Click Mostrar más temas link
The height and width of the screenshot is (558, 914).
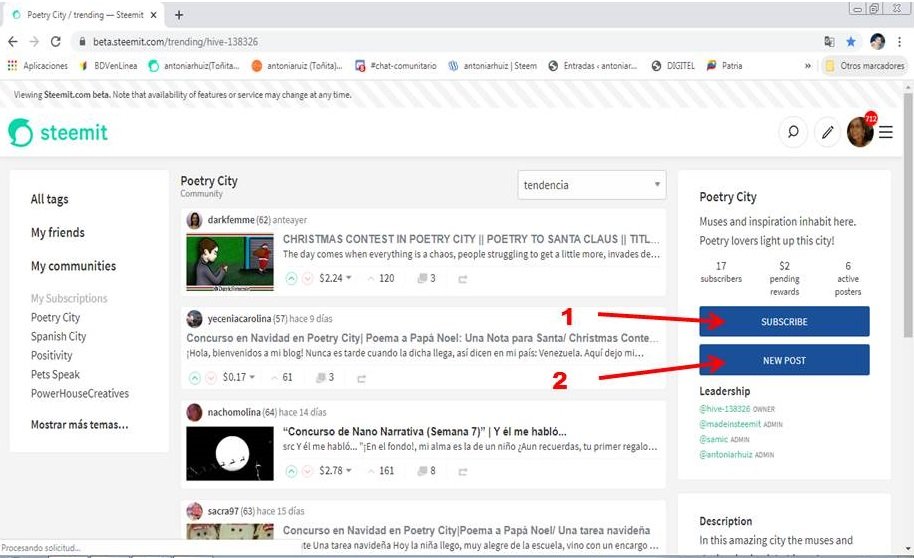79,424
